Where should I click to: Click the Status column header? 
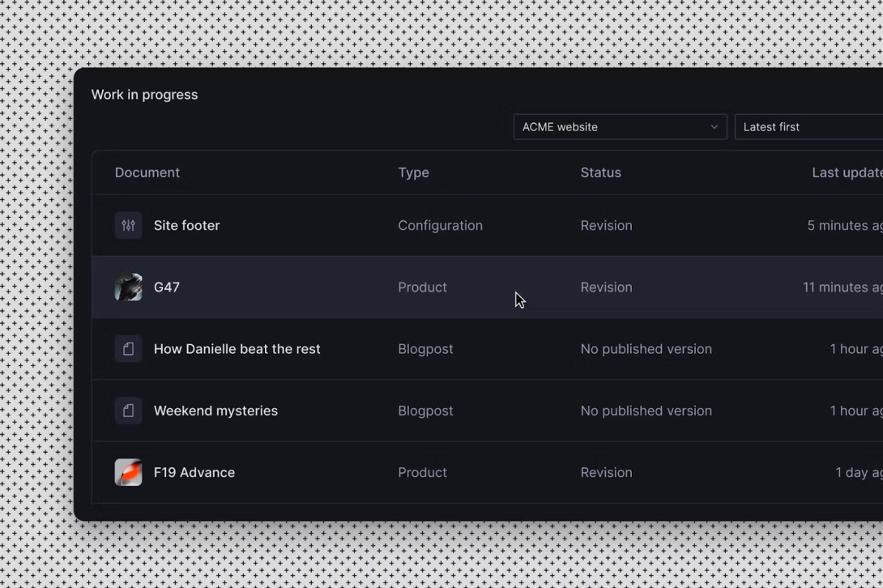pyautogui.click(x=600, y=173)
